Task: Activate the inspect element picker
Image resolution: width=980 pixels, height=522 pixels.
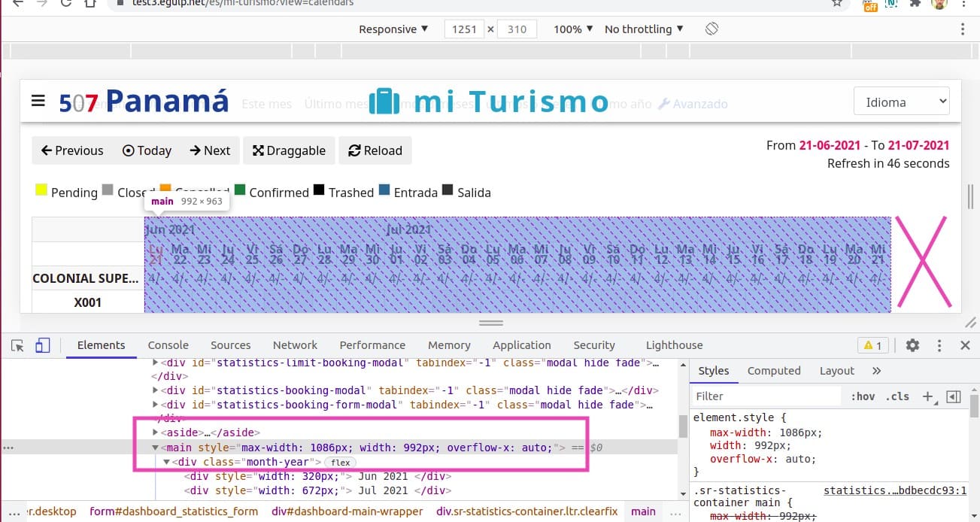Action: [18, 345]
